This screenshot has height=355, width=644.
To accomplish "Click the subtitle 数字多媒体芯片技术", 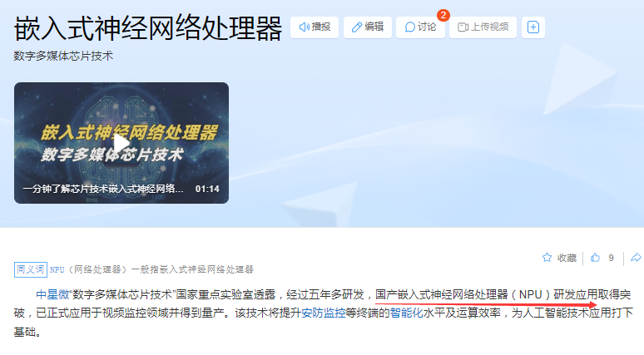I will point(63,56).
